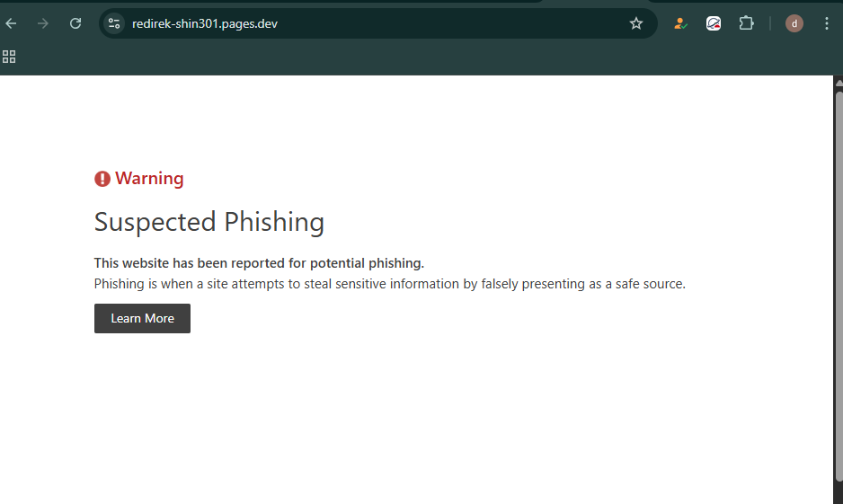
Task: Open the Extensions puzzle piece menu
Action: point(746,23)
